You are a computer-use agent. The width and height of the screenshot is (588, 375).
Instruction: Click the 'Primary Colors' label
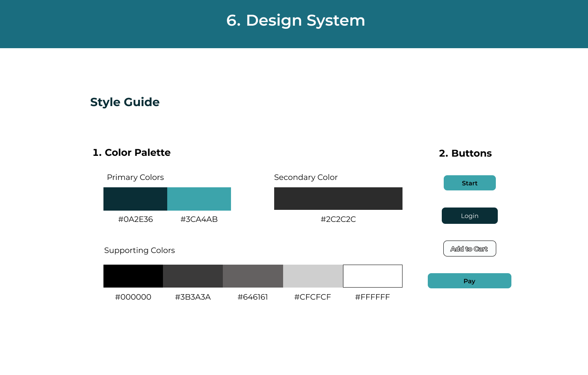(x=135, y=177)
